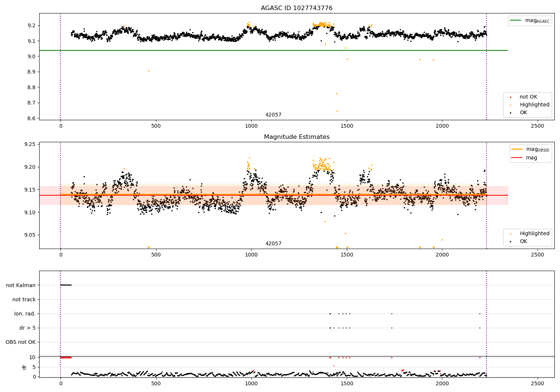This screenshot has height=392, width=560.
Task: Click orange outlier point near 8.9 in top plot
Action: click(x=149, y=71)
